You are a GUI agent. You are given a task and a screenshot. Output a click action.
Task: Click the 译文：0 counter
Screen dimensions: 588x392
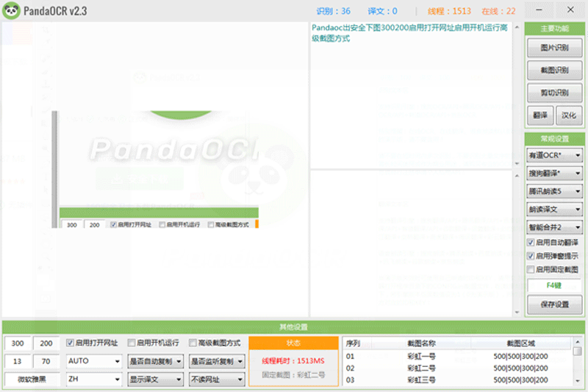382,11
